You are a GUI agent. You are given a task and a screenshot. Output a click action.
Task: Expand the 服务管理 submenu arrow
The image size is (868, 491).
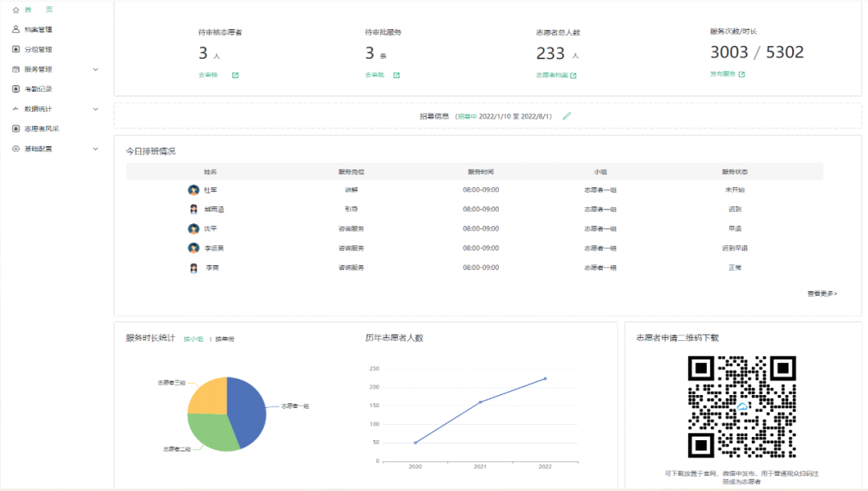tap(95, 69)
